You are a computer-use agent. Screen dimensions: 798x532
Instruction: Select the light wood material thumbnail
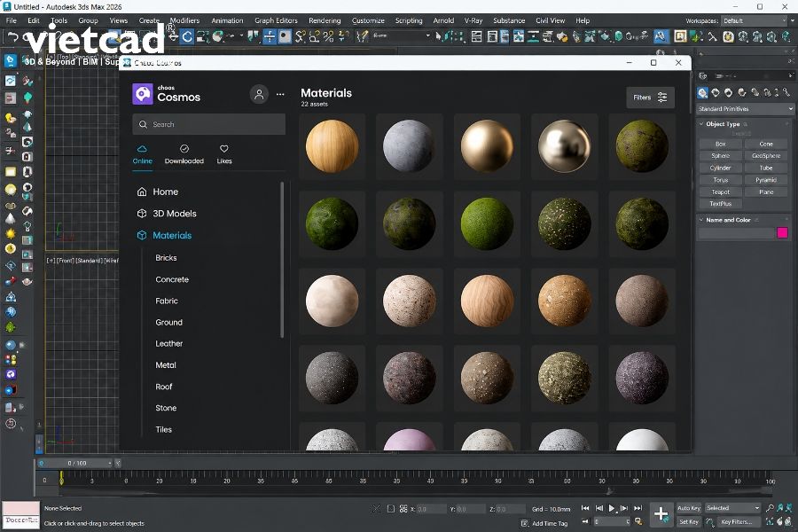pos(332,146)
